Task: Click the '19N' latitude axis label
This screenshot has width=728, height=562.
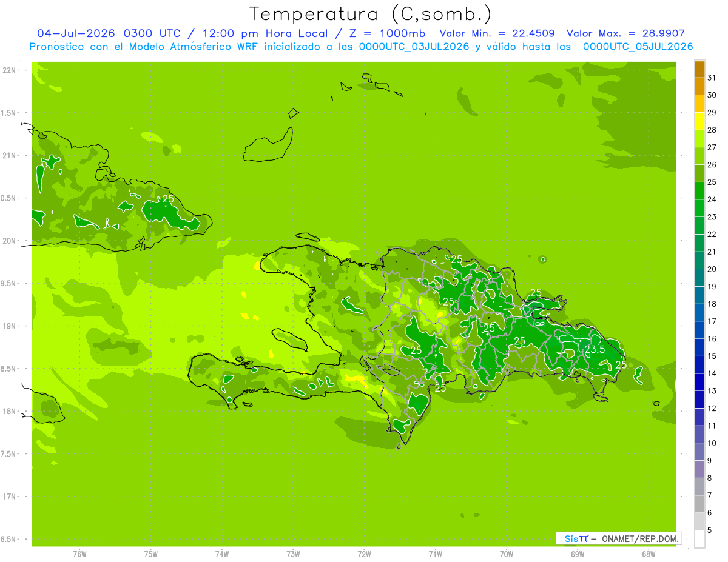Action: [x=9, y=326]
